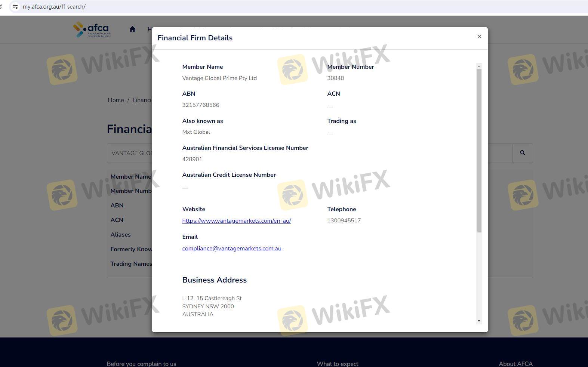Screen dimensions: 588x367
Task: Click the dialog scrollbar up arrow
Action: [479, 66]
